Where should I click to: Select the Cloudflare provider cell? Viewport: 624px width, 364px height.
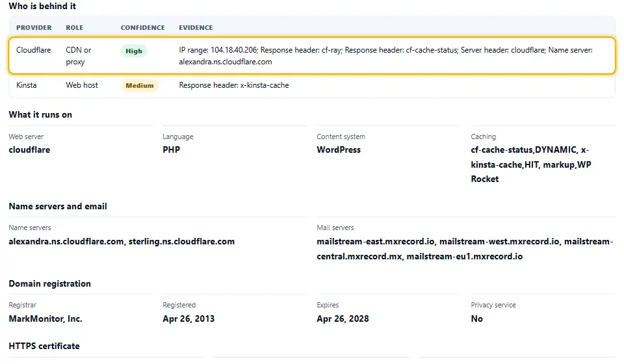tap(33, 50)
